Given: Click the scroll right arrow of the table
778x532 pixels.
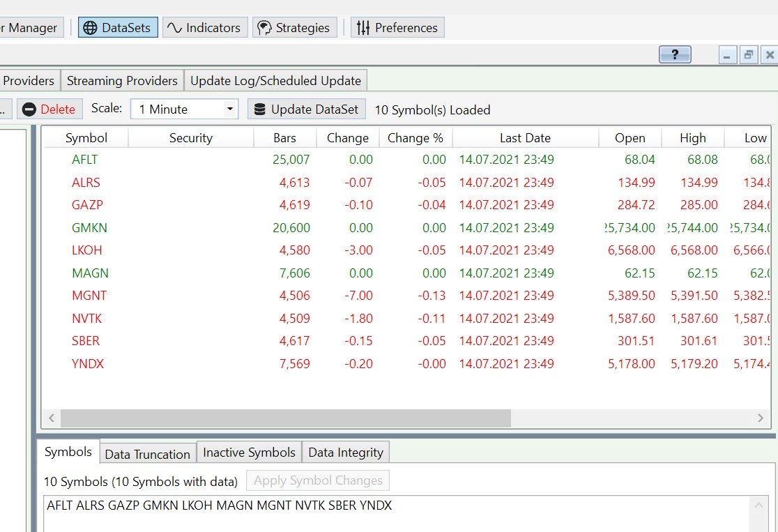Looking at the screenshot, I should tap(761, 418).
